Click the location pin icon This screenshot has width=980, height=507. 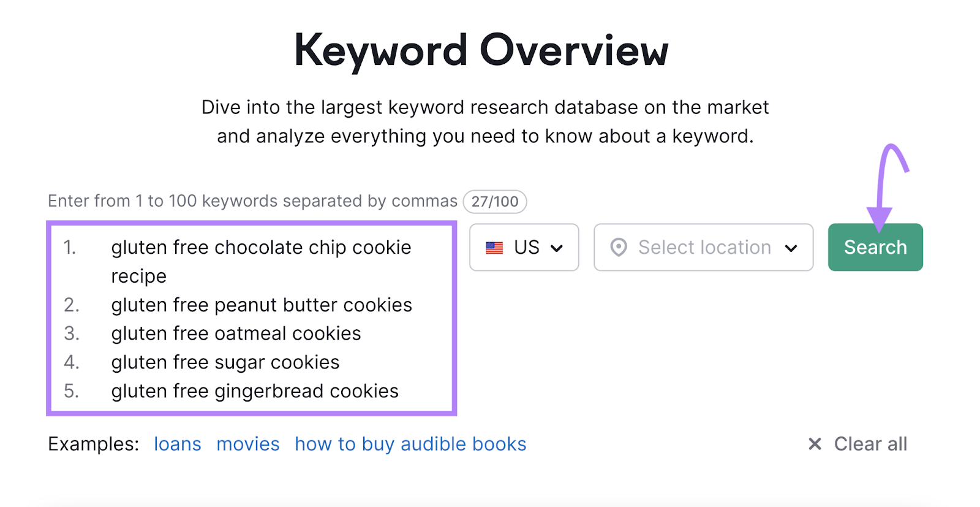620,247
